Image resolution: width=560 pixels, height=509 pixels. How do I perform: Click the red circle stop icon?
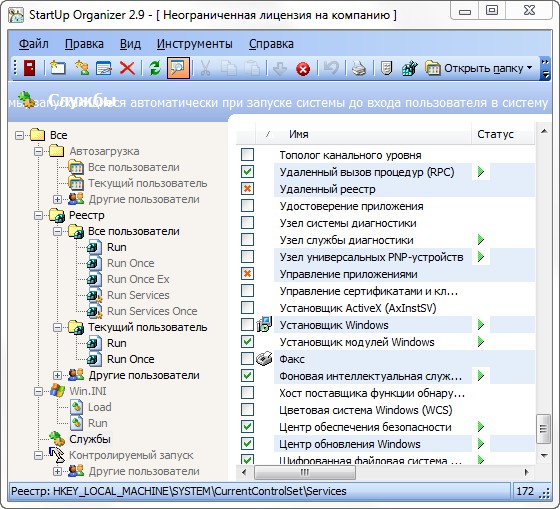click(x=303, y=69)
